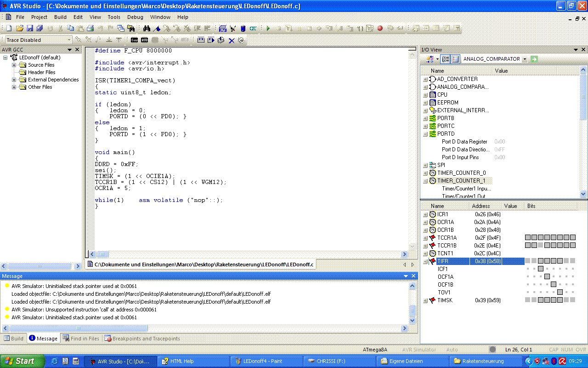Click the green Start Debugging arrow
Image resolution: width=588 pixels, height=368 pixels.
(x=268, y=29)
